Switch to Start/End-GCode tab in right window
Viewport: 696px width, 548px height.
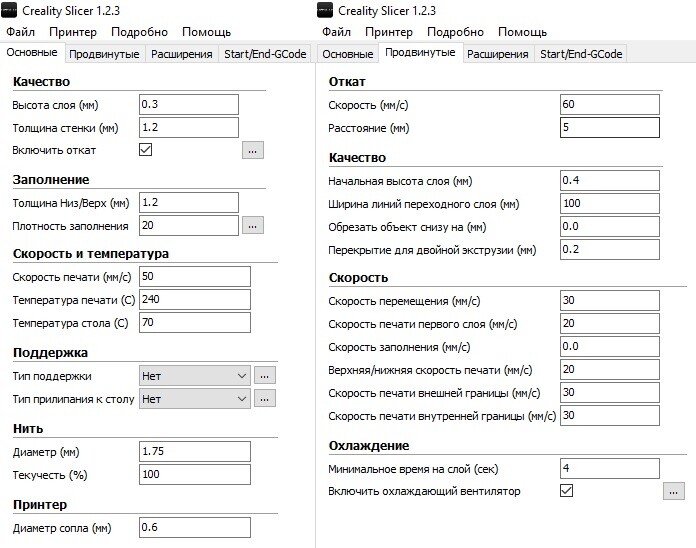(x=581, y=54)
